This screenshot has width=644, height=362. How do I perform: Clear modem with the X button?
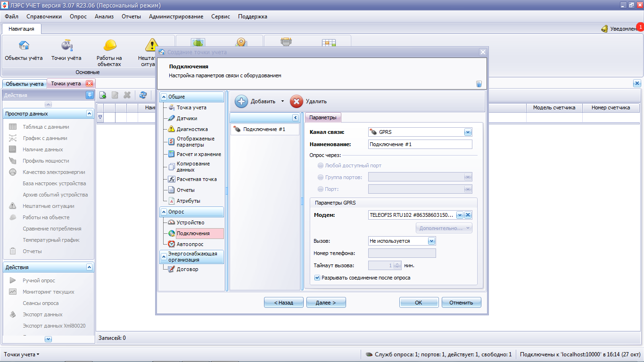pos(468,215)
